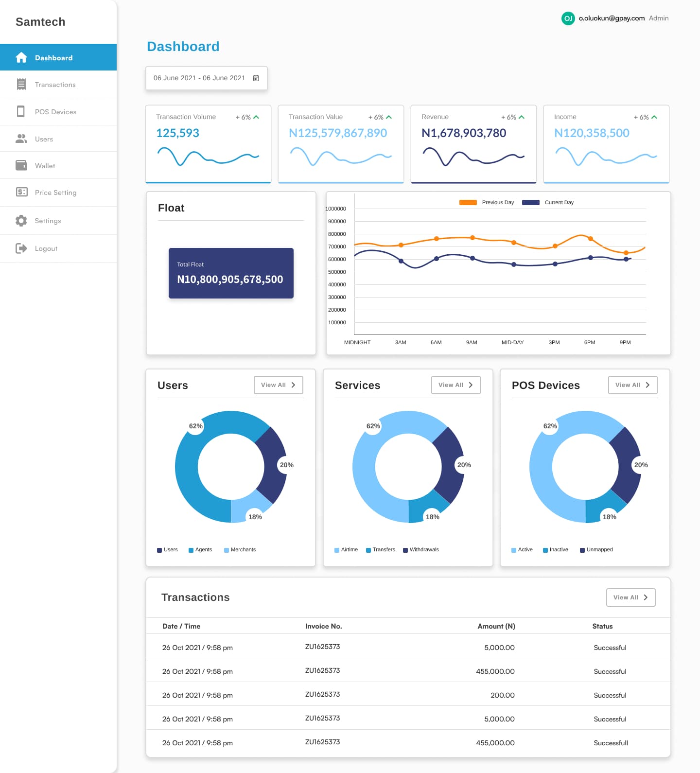Click the OJ user avatar badge
The width and height of the screenshot is (700, 773).
click(x=568, y=18)
